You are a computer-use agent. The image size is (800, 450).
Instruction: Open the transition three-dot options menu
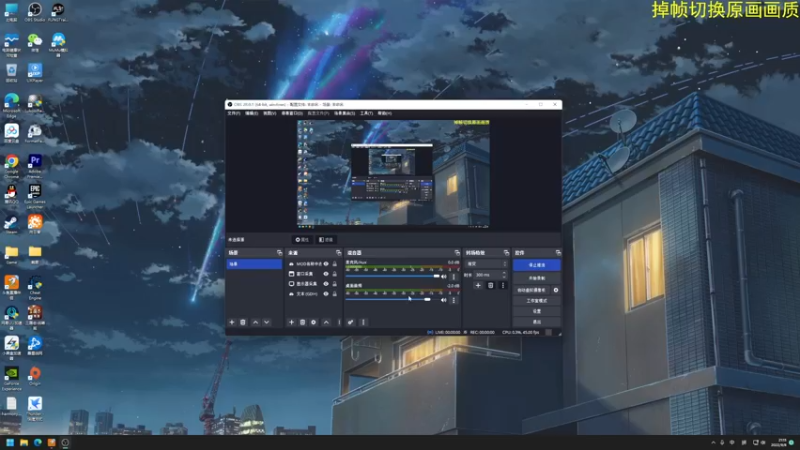503,285
